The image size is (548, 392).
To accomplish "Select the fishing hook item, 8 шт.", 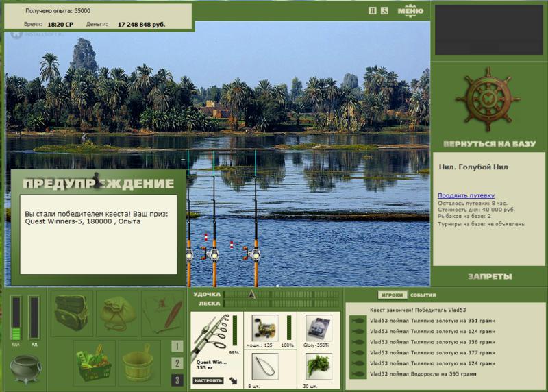I will [265, 367].
